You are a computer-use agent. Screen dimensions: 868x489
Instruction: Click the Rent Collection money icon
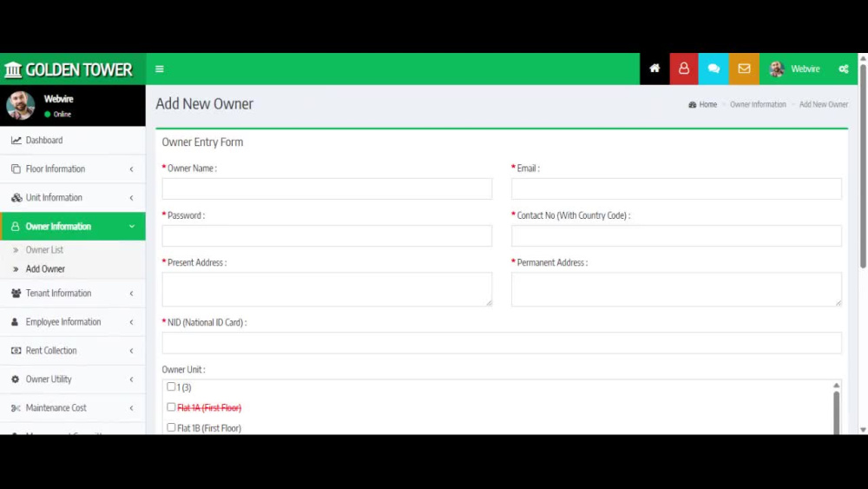point(16,351)
